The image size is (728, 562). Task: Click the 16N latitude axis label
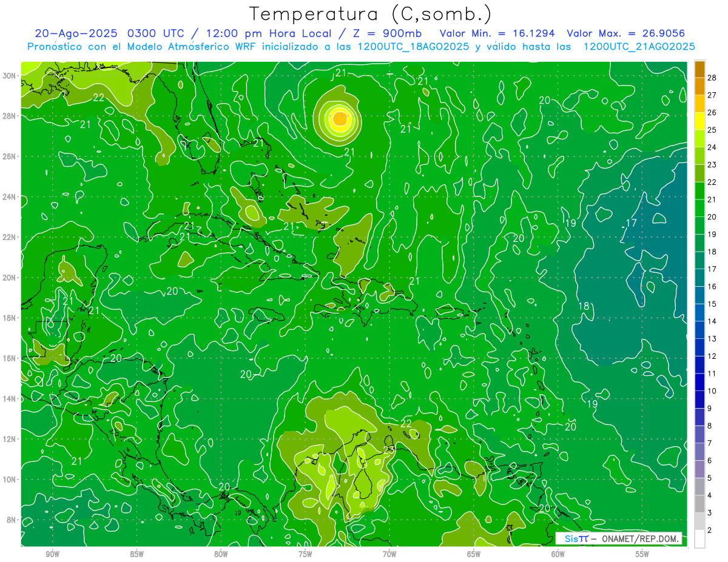point(10,358)
